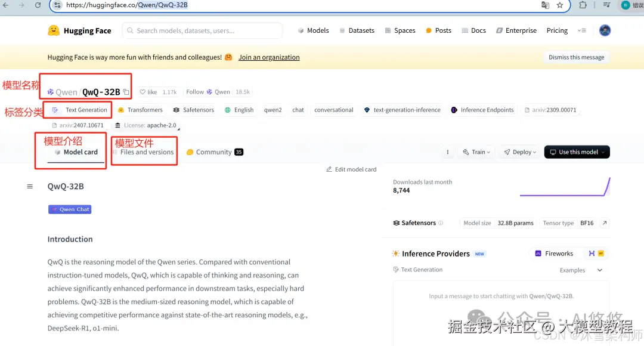The image size is (644, 346).
Task: Reload the page with refresh icon
Action: [x=38, y=5]
